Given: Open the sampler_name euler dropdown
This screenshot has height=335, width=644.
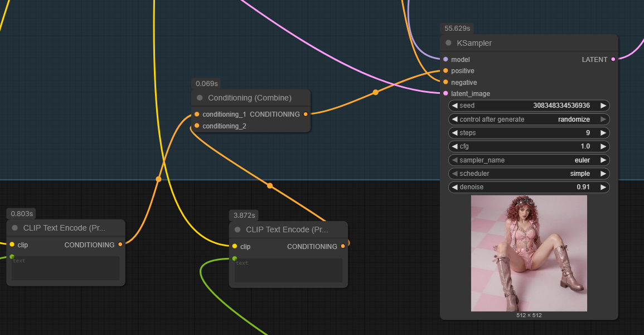Looking at the screenshot, I should coord(583,160).
